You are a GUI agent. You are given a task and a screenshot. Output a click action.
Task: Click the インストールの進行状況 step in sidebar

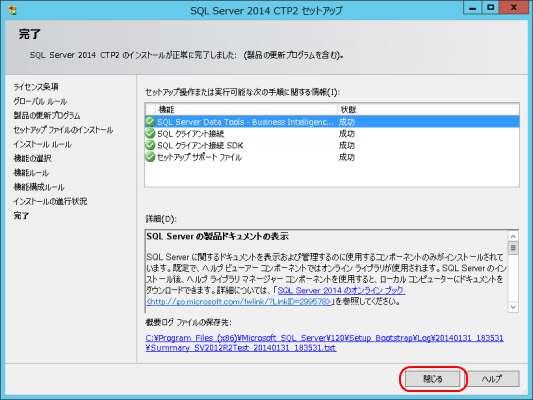click(50, 201)
